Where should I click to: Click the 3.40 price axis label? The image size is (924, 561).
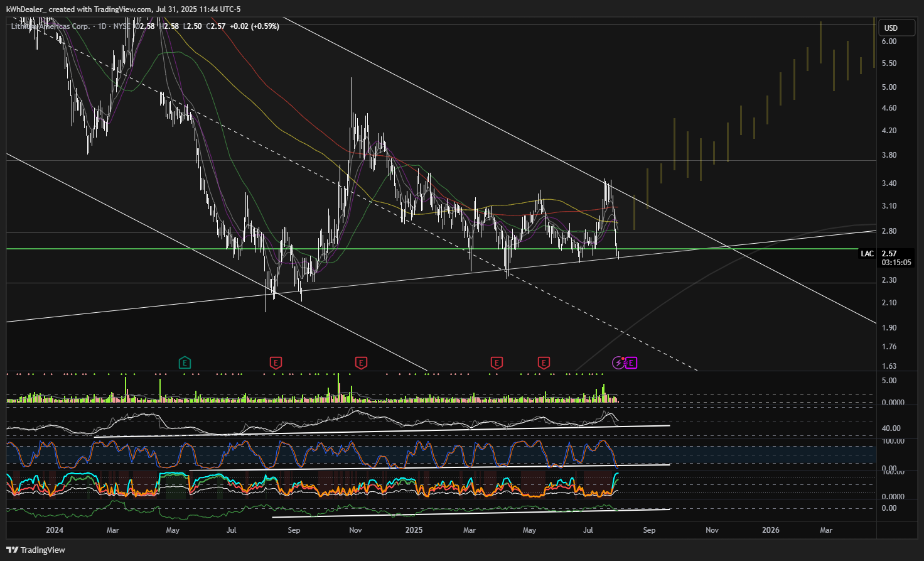[889, 183]
